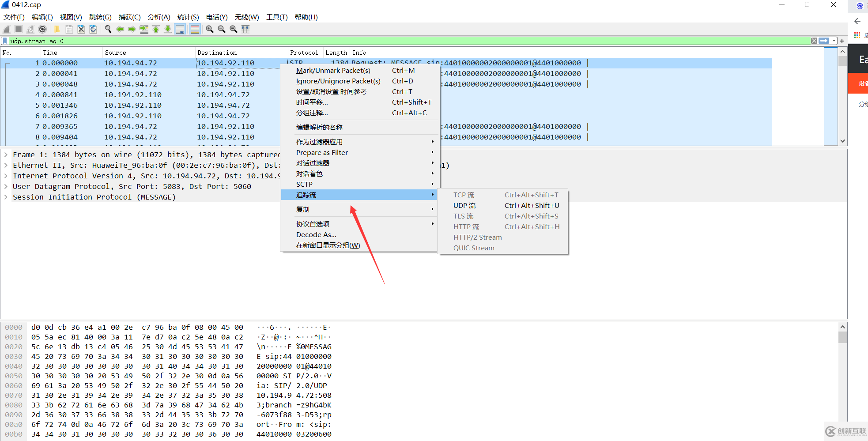Toggle packet list colorization
Image resolution: width=868 pixels, height=441 pixels.
coord(195,29)
